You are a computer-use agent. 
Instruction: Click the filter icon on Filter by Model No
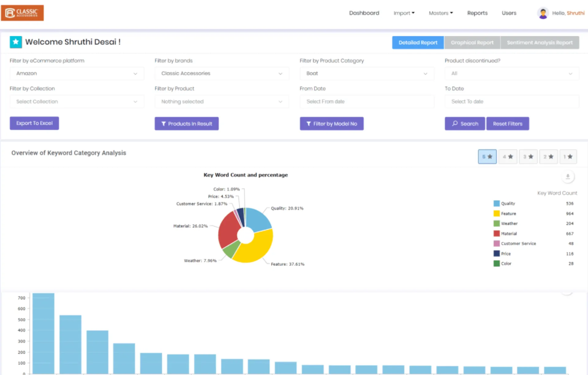click(x=309, y=124)
